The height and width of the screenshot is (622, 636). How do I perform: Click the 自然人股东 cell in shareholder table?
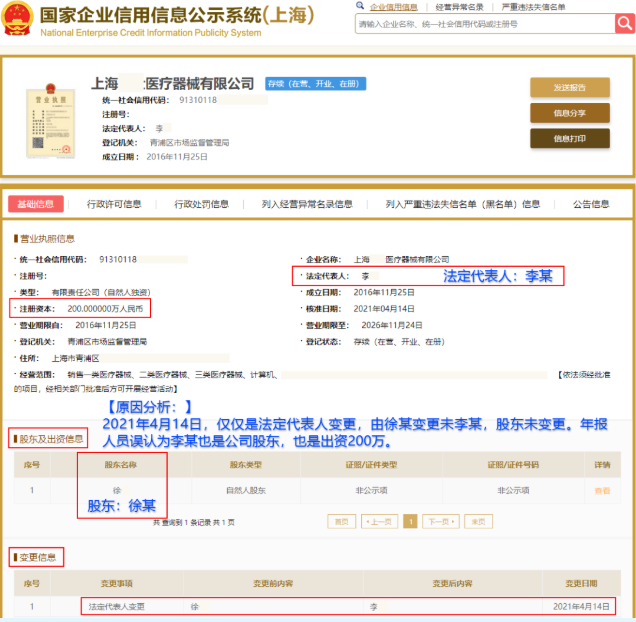click(x=246, y=491)
